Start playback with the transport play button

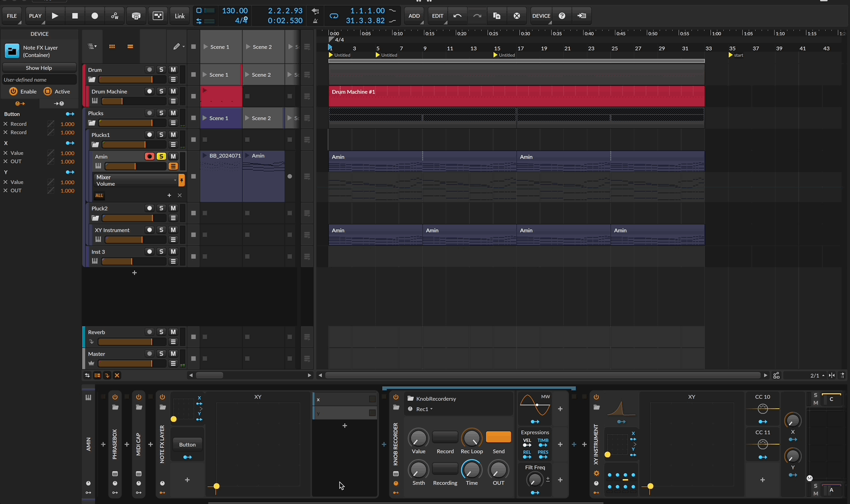point(55,16)
